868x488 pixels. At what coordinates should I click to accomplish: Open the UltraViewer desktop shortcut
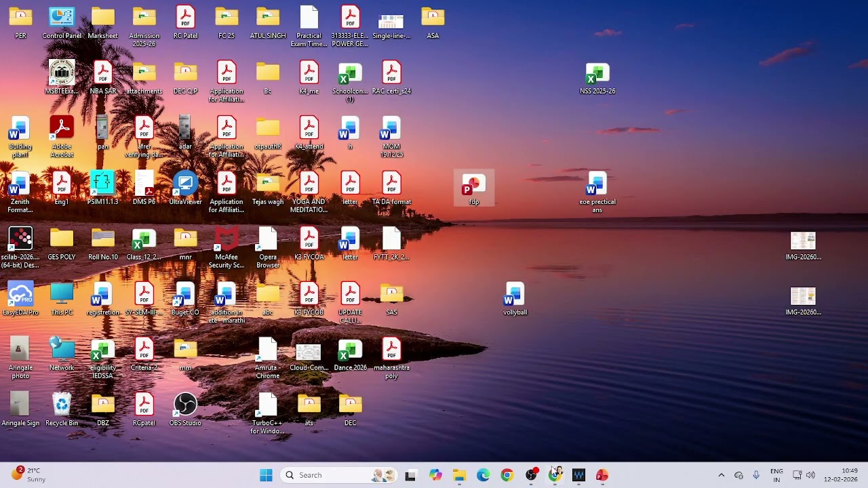[185, 188]
